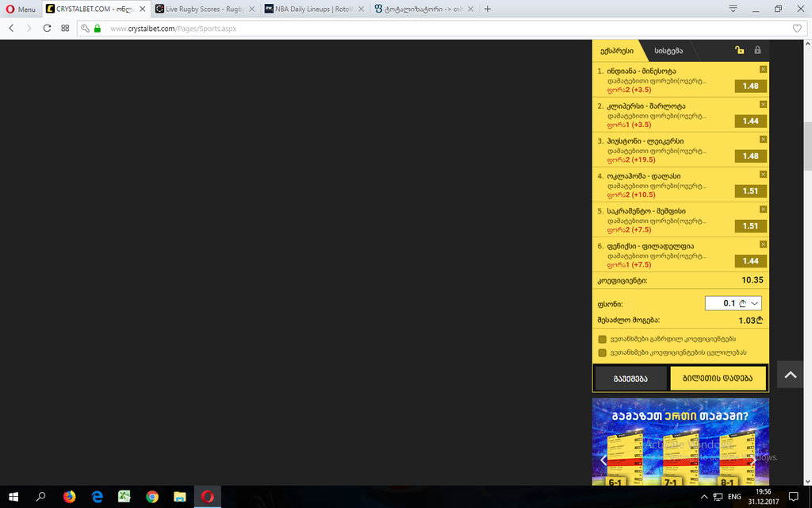Click ოკლაჰომა - დალასი match name
The height and width of the screenshot is (508, 812).
coord(644,176)
